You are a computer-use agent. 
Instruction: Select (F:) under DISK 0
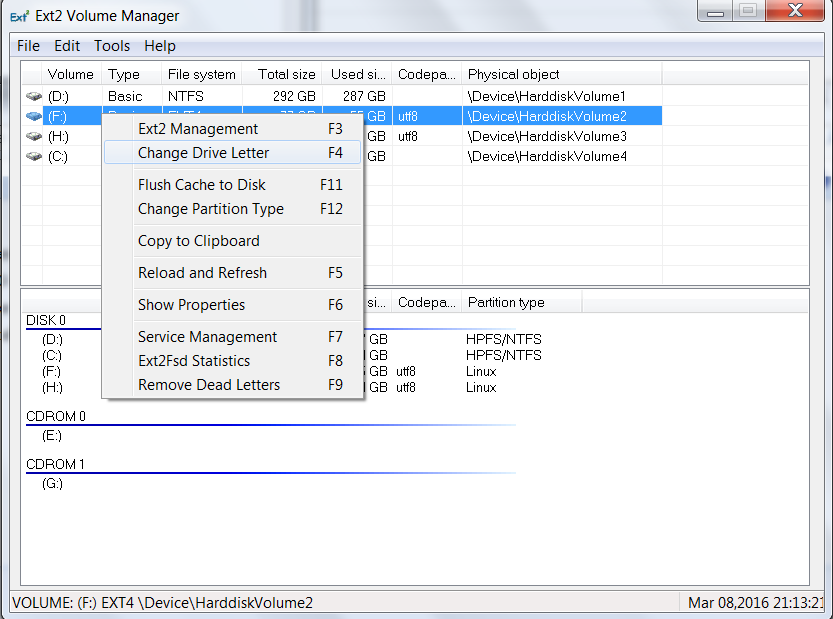(52, 371)
